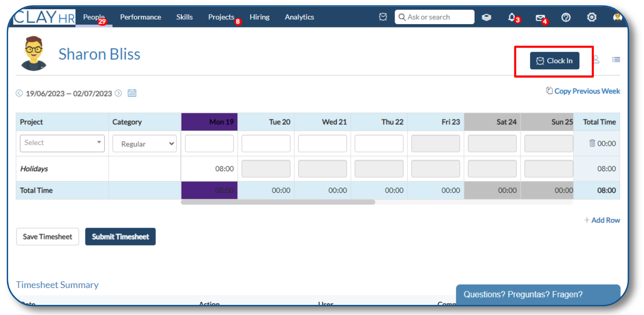The width and height of the screenshot is (644, 315).
Task: Open the Project Select dropdown
Action: [x=62, y=143]
